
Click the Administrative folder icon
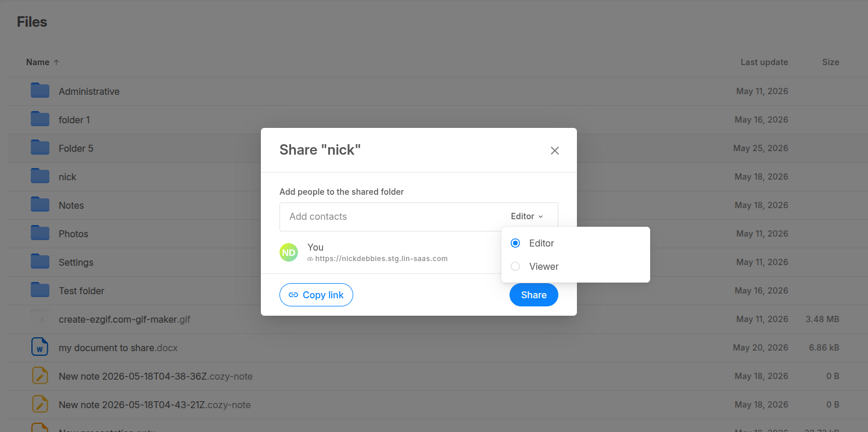[40, 91]
